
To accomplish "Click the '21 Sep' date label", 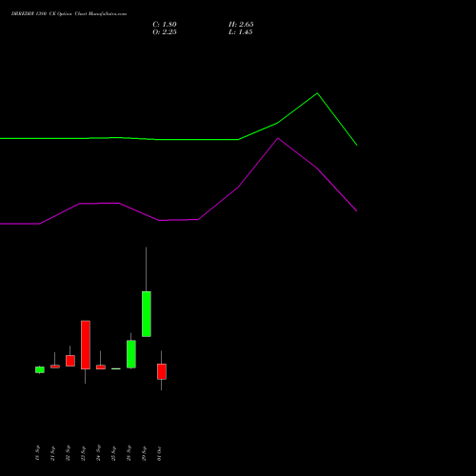I will click(53, 453).
